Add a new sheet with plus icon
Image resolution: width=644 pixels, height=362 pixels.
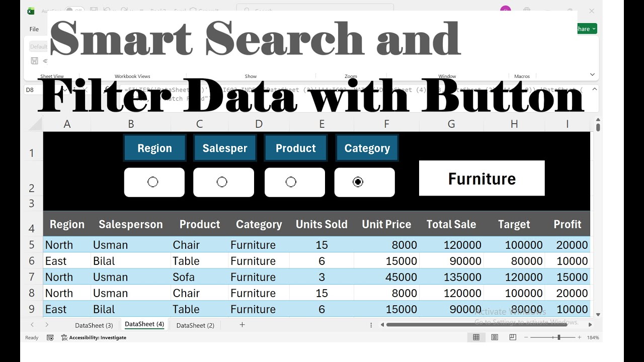(x=242, y=325)
